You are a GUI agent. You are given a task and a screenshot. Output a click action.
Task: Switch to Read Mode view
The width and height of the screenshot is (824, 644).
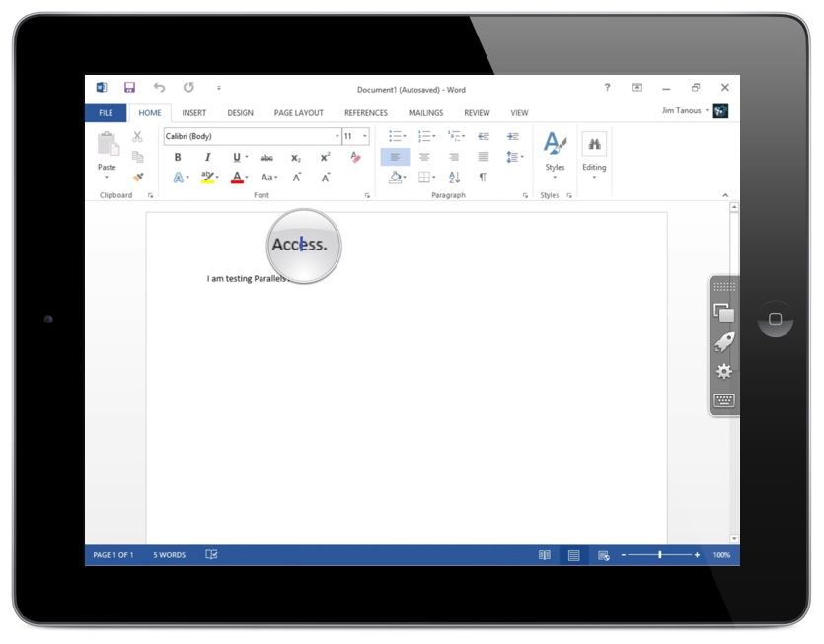[x=545, y=555]
